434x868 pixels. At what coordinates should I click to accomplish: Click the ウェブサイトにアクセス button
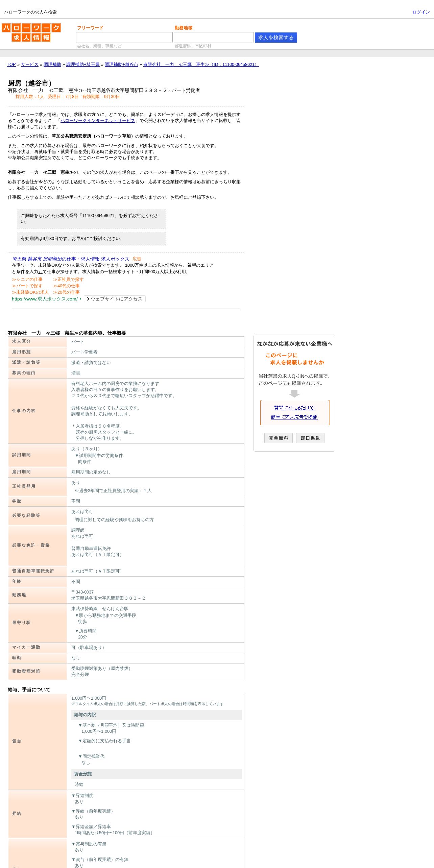tap(115, 299)
